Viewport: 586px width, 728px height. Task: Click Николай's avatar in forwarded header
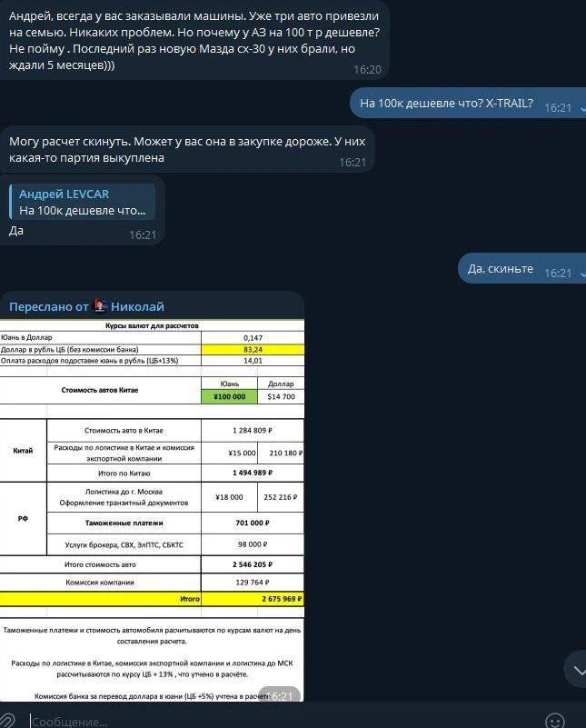(100, 306)
